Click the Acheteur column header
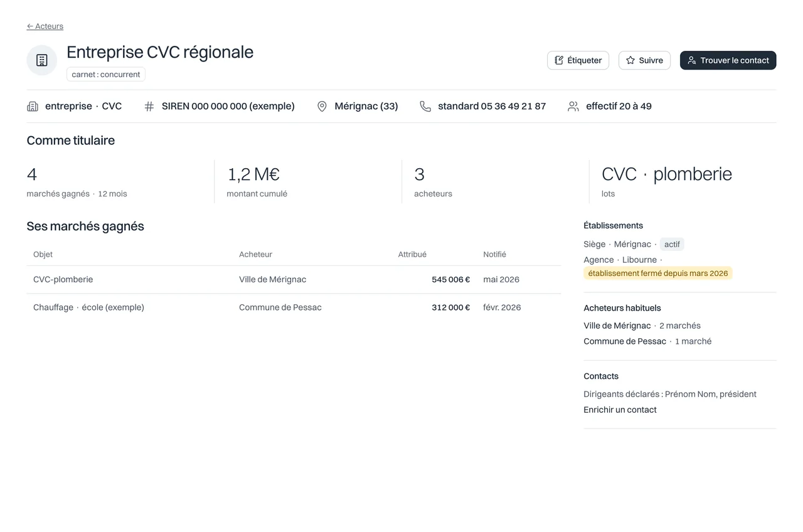This screenshot has width=803, height=532. click(x=255, y=254)
